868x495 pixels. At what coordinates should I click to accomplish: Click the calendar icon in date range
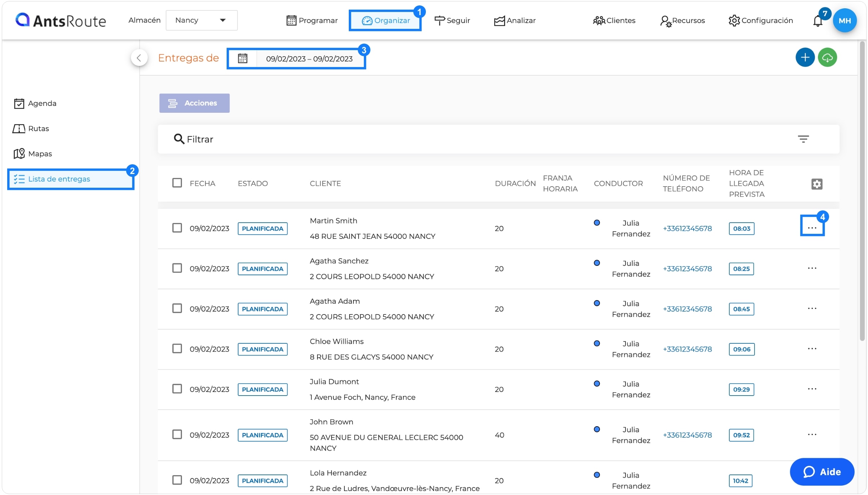[x=242, y=58]
